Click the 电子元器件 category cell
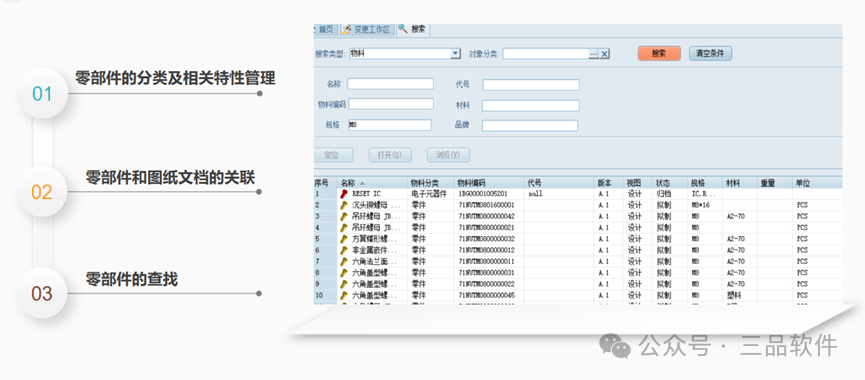This screenshot has height=380, width=865. pyautogui.click(x=429, y=194)
